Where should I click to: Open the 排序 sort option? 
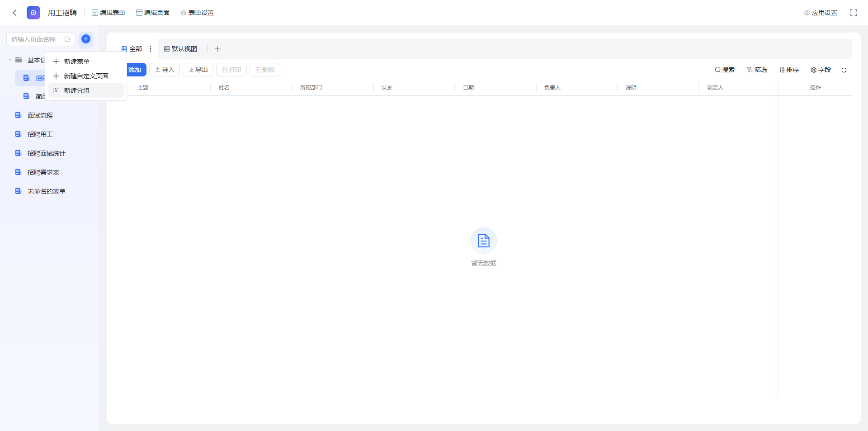[x=789, y=70]
